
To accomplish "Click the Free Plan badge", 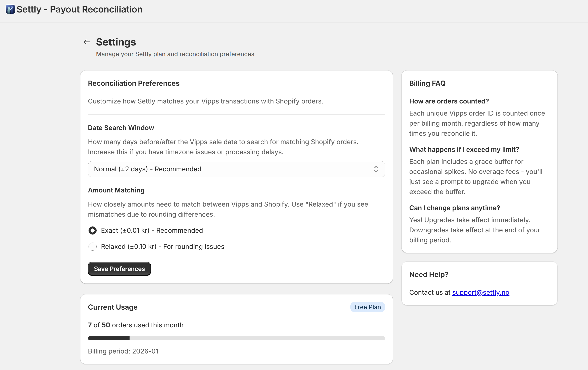I will (x=367, y=307).
